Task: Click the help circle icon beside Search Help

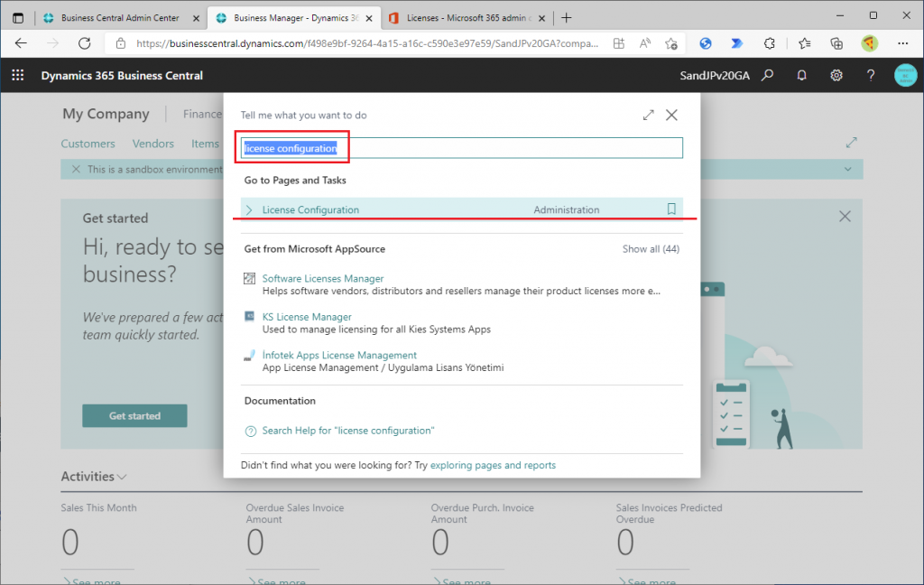Action: [251, 432]
